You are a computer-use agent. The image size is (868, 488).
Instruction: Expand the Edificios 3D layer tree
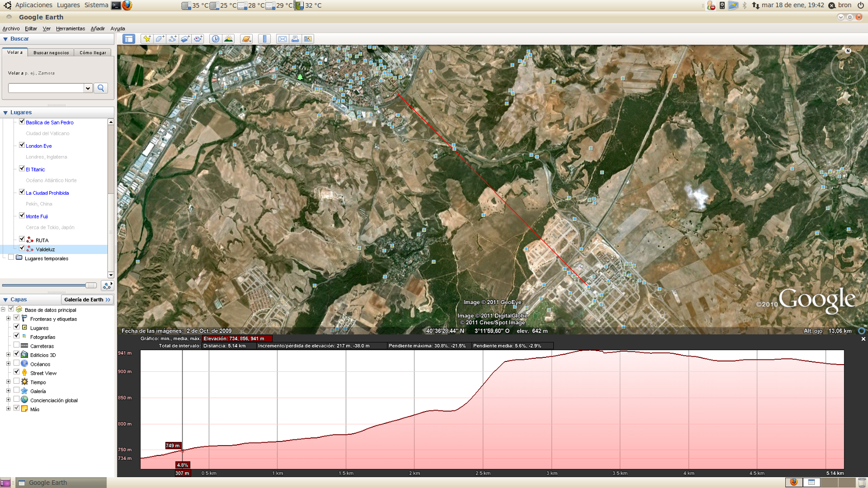[8, 355]
